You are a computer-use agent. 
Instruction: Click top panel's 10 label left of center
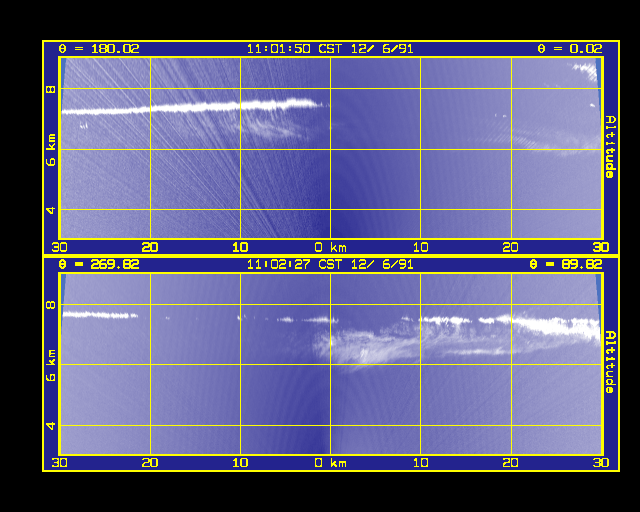coord(240,247)
